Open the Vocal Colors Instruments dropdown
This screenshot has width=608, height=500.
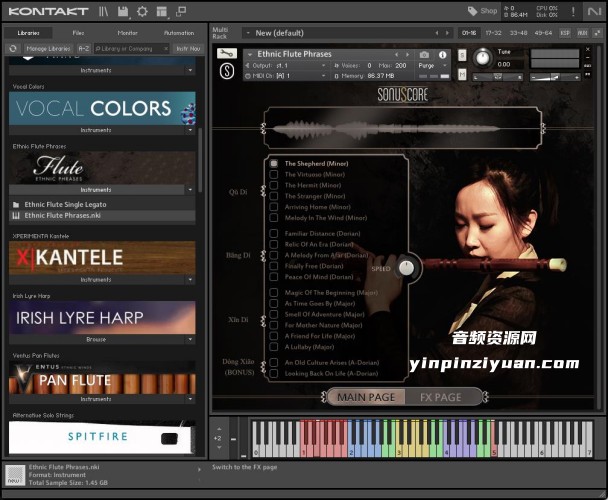point(189,130)
